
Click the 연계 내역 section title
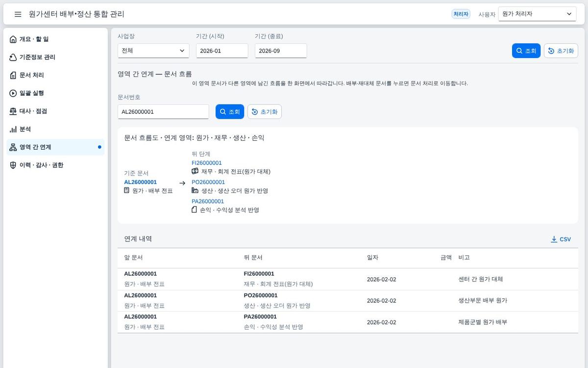[138, 239]
